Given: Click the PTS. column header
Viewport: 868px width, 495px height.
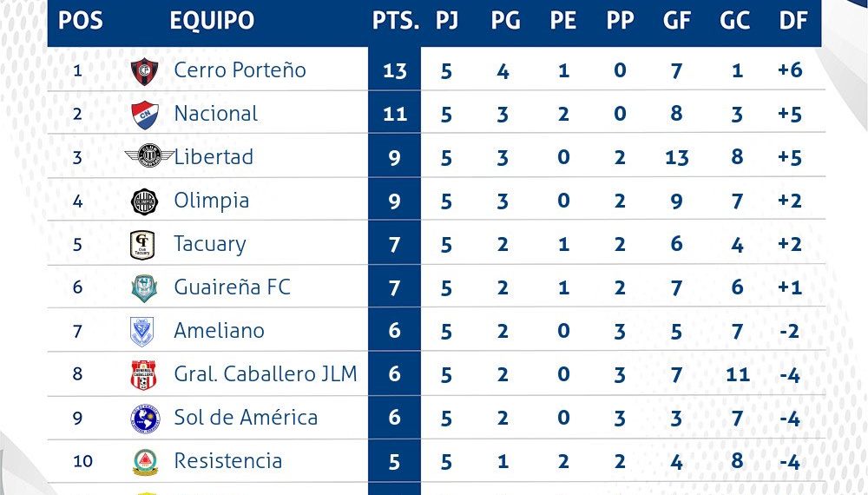Looking at the screenshot, I should [395, 21].
